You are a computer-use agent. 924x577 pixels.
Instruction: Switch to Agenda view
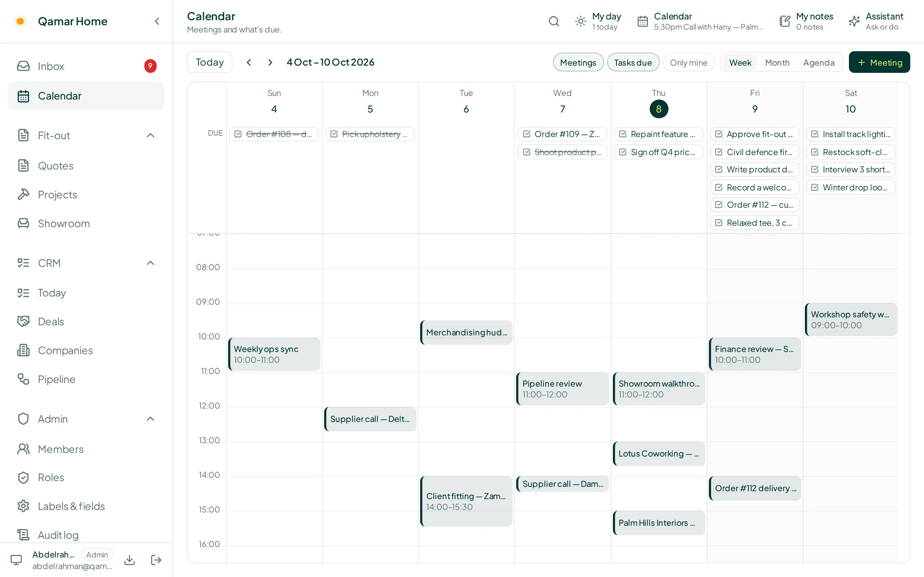(x=819, y=62)
